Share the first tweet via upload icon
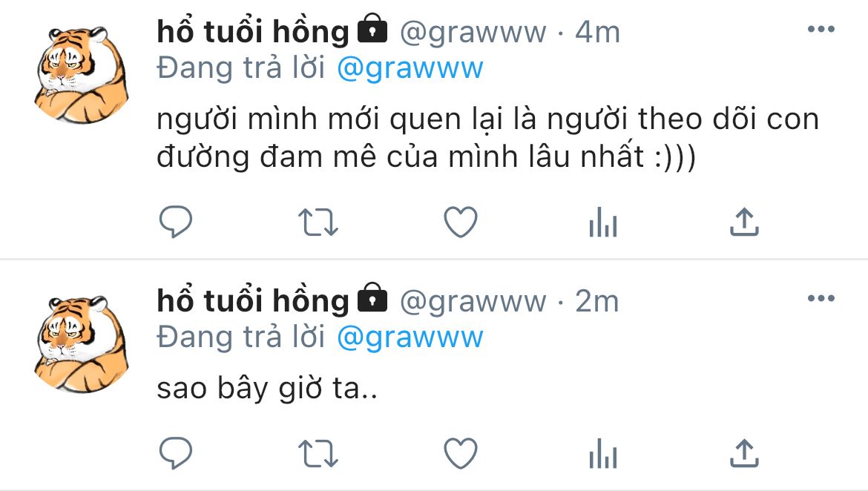 (745, 222)
